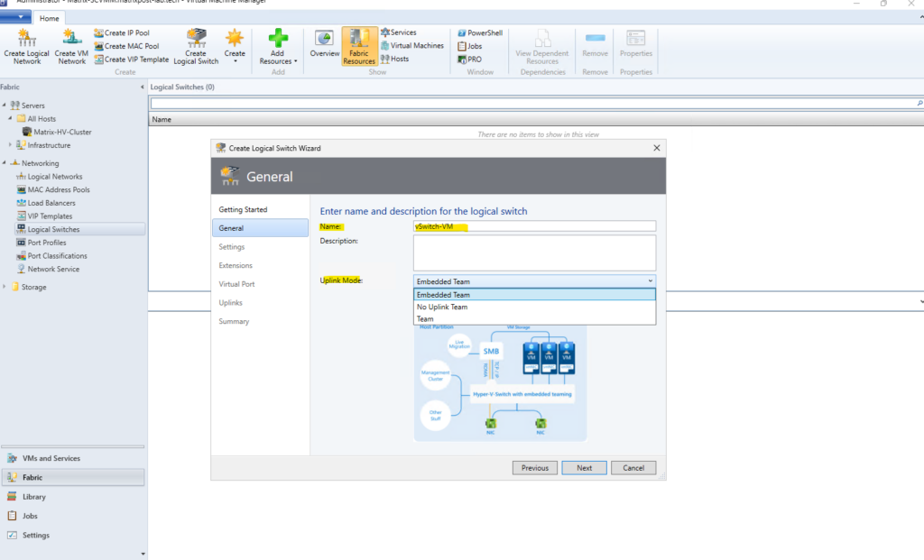This screenshot has height=560, width=924.
Task: Open the Jobs workspace
Action: (73, 516)
